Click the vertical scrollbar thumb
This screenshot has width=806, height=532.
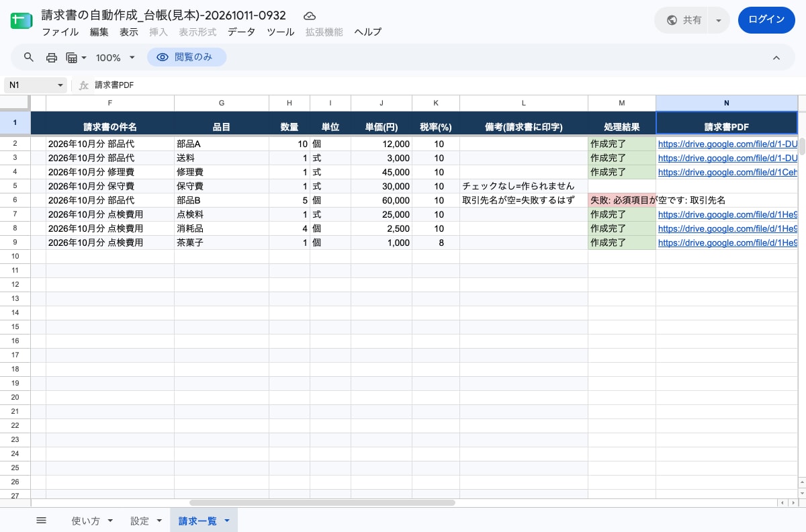click(802, 146)
